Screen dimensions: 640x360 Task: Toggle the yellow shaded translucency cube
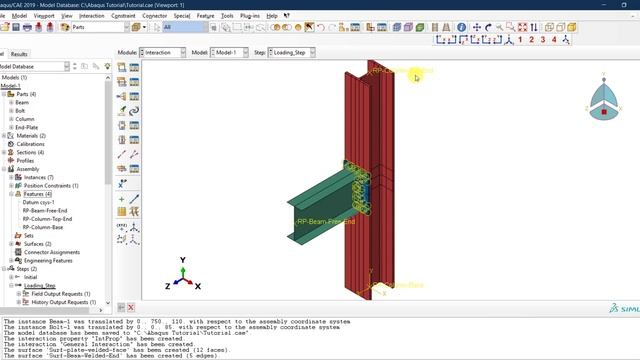pyautogui.click(x=572, y=27)
